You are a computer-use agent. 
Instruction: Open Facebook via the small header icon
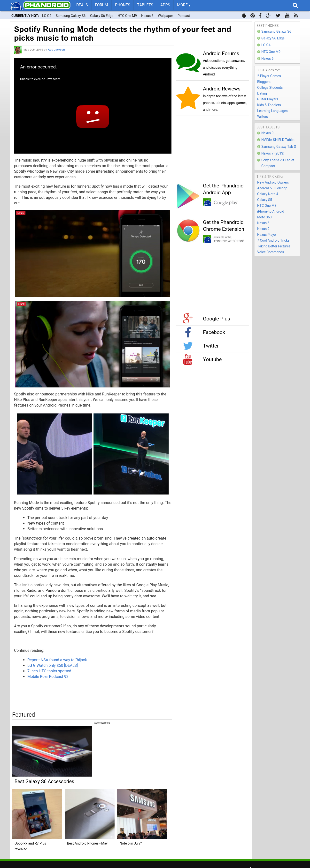pos(260,16)
